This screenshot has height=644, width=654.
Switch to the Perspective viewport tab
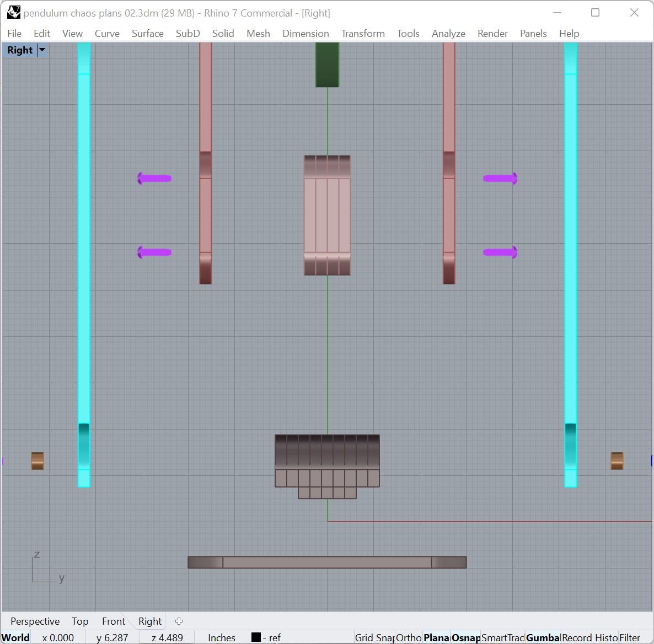click(35, 621)
